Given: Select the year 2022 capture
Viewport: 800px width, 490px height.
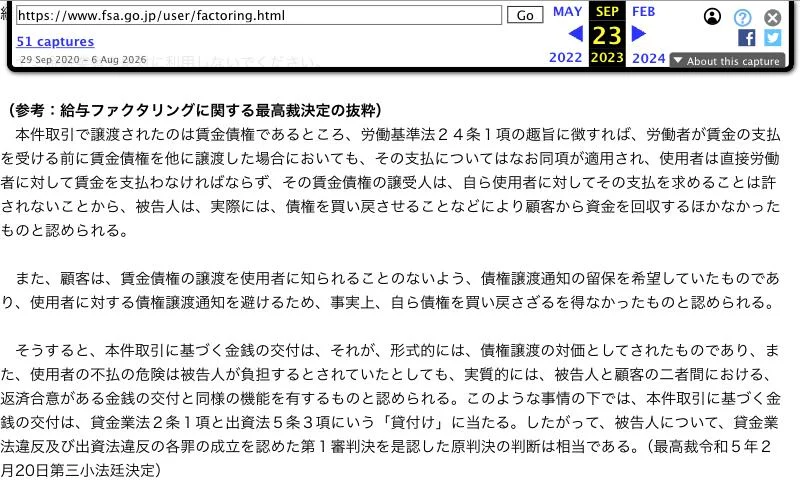Looking at the screenshot, I should pyautogui.click(x=565, y=57).
